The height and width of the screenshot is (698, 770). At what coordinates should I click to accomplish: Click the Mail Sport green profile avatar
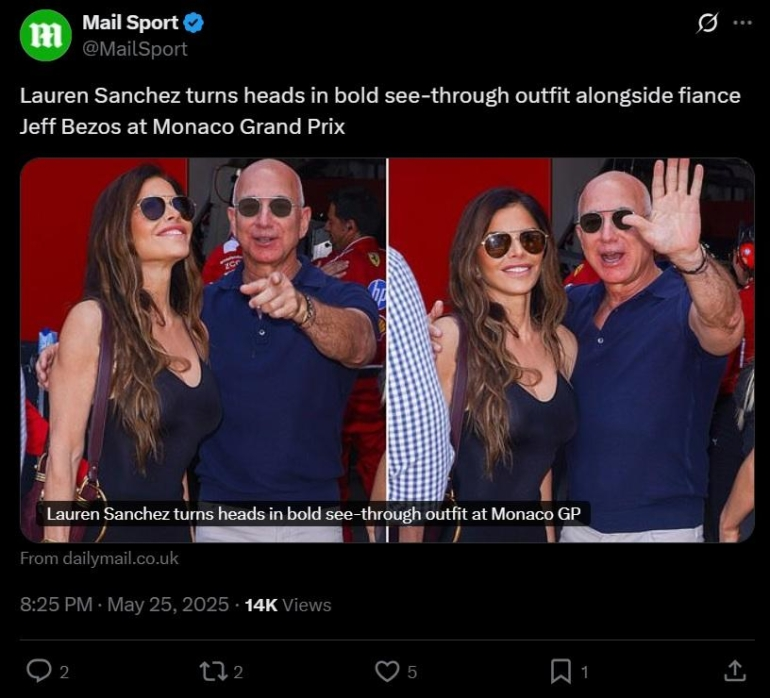click(45, 35)
